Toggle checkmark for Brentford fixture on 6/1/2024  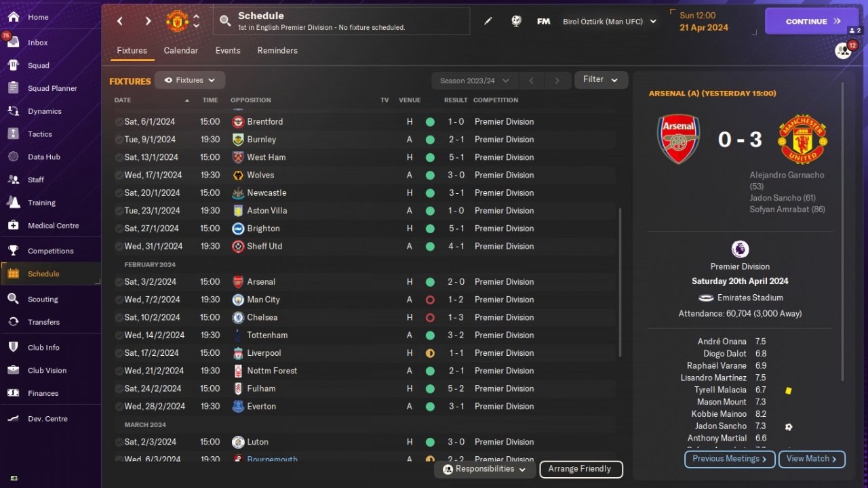119,122
